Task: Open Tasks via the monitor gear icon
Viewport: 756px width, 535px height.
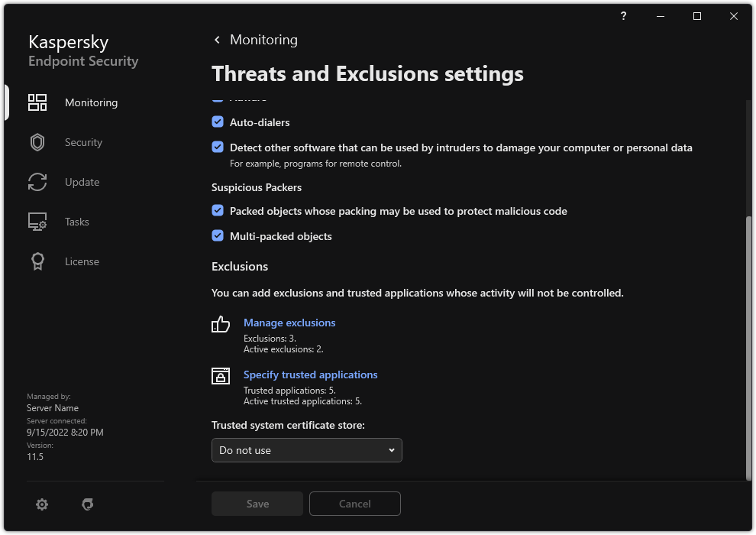Action: click(37, 222)
